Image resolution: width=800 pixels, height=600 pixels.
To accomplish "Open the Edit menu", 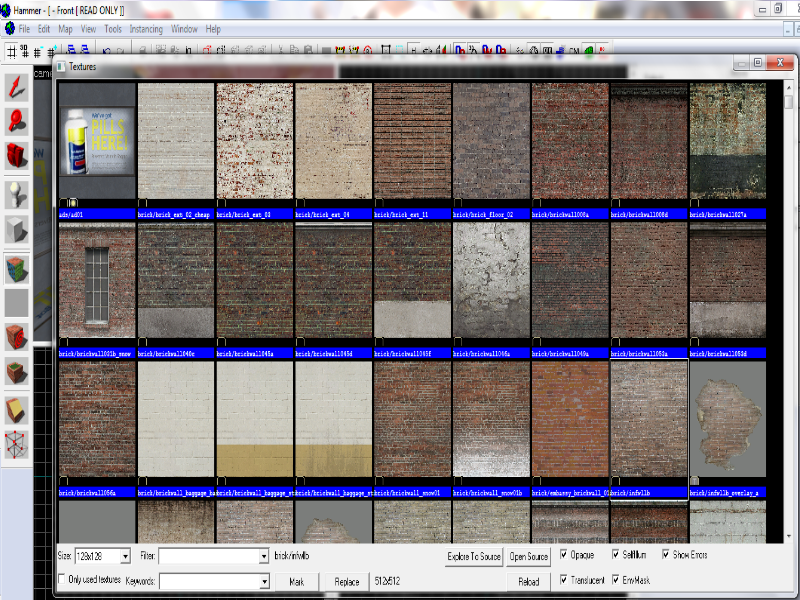I will point(44,29).
